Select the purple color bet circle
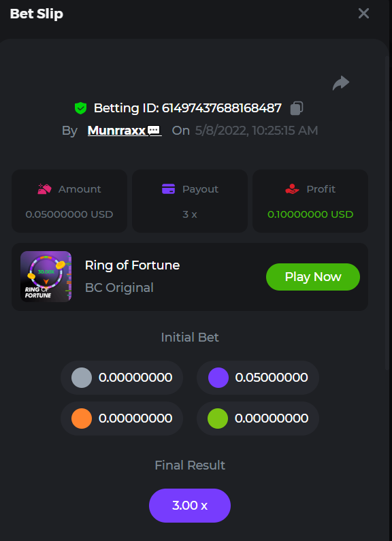Viewport: 392px width, 541px height. tap(218, 378)
